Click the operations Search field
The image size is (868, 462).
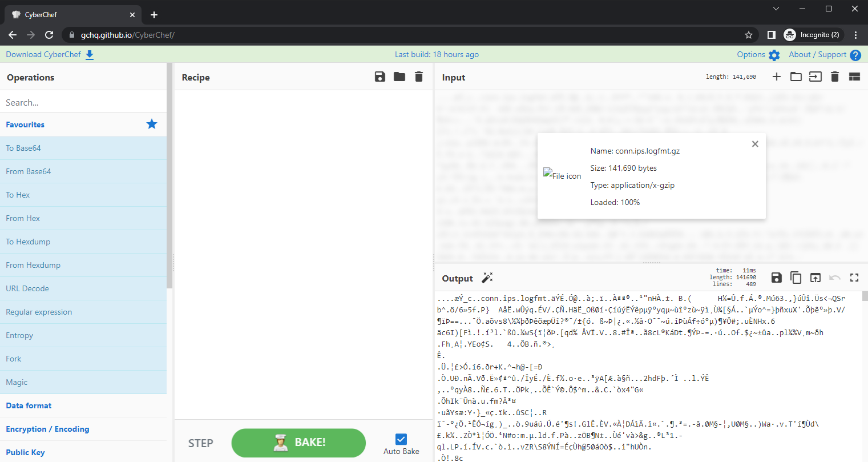(x=83, y=103)
